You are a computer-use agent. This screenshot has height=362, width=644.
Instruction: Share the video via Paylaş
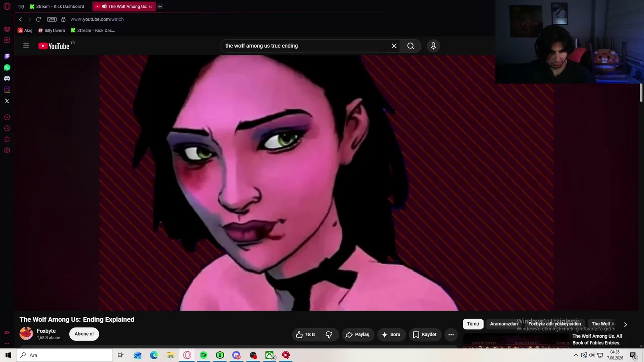click(x=357, y=334)
